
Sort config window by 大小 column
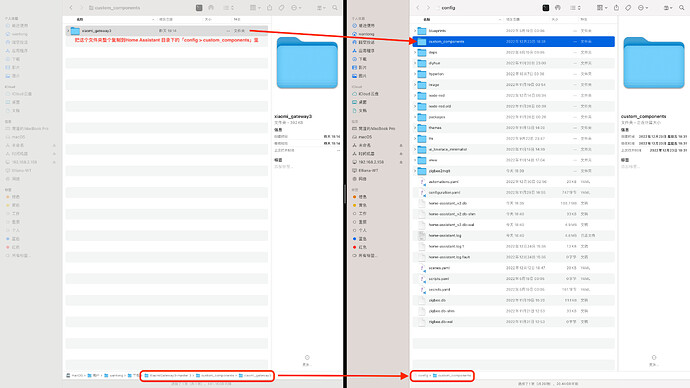click(555, 19)
